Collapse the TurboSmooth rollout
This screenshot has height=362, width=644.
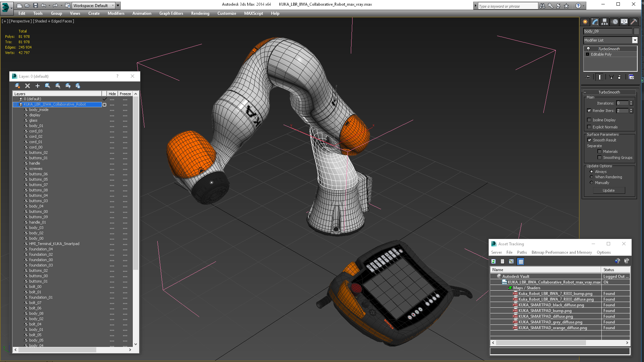(585, 92)
